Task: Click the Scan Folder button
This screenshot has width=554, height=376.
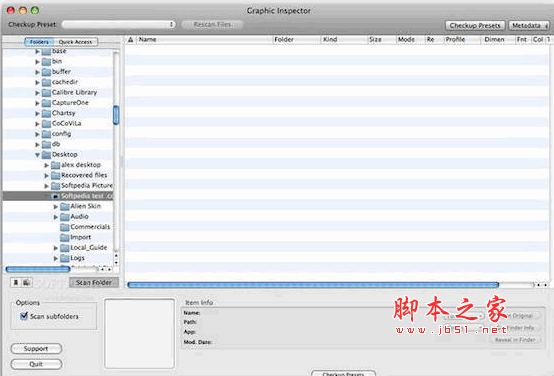Action: coord(94,282)
